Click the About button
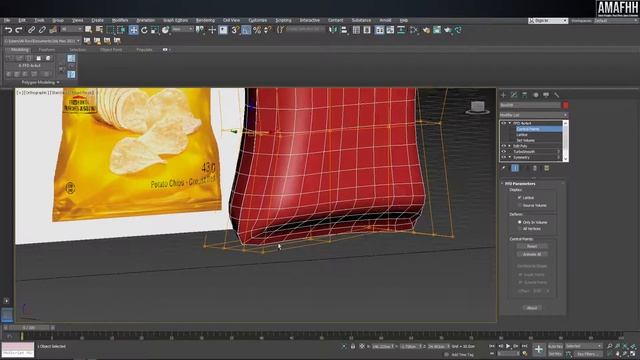This screenshot has height=360, width=640. pyautogui.click(x=532, y=308)
